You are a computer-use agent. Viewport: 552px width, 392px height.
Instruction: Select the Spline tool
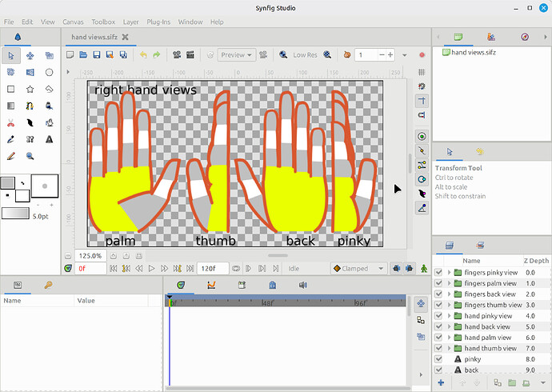(30, 106)
